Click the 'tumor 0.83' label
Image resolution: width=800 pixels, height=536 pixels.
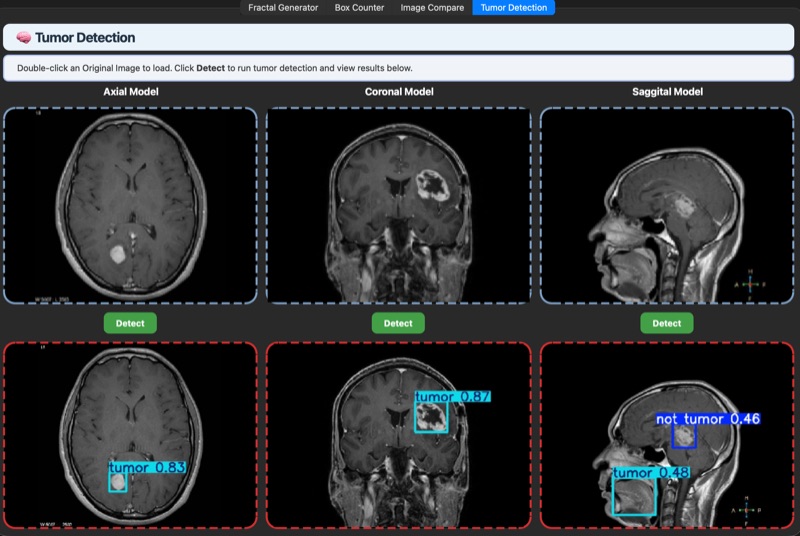147,467
